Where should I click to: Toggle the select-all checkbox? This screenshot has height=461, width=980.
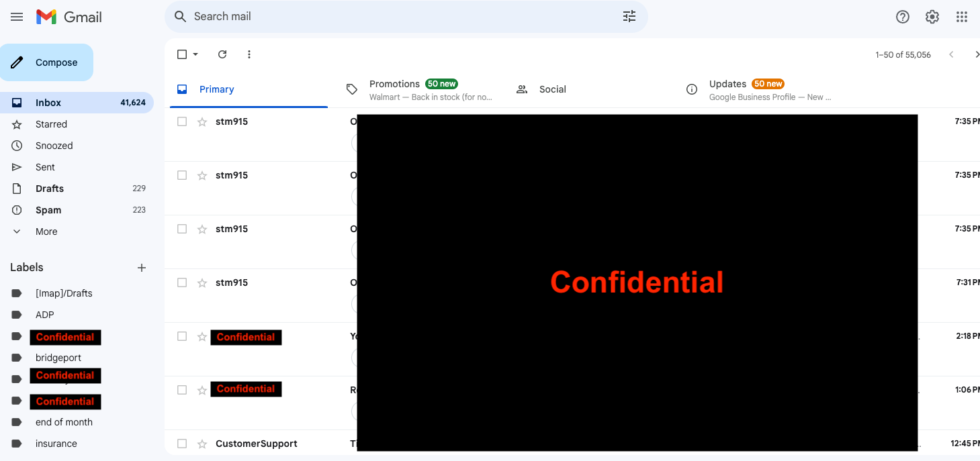(x=182, y=54)
